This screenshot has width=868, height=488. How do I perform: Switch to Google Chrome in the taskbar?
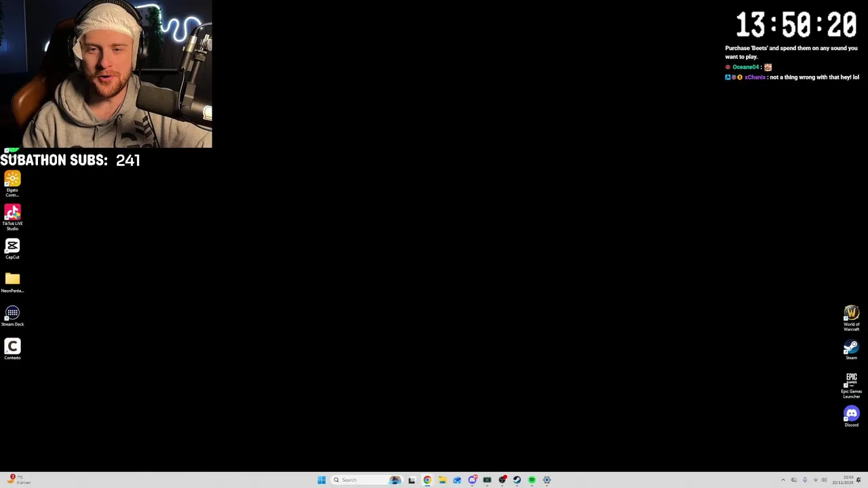(427, 480)
